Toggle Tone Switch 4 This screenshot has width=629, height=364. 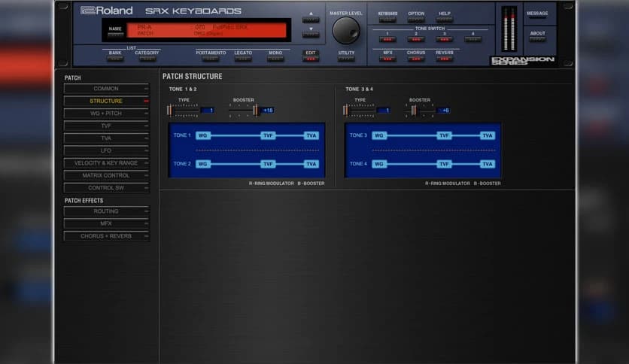coord(473,39)
